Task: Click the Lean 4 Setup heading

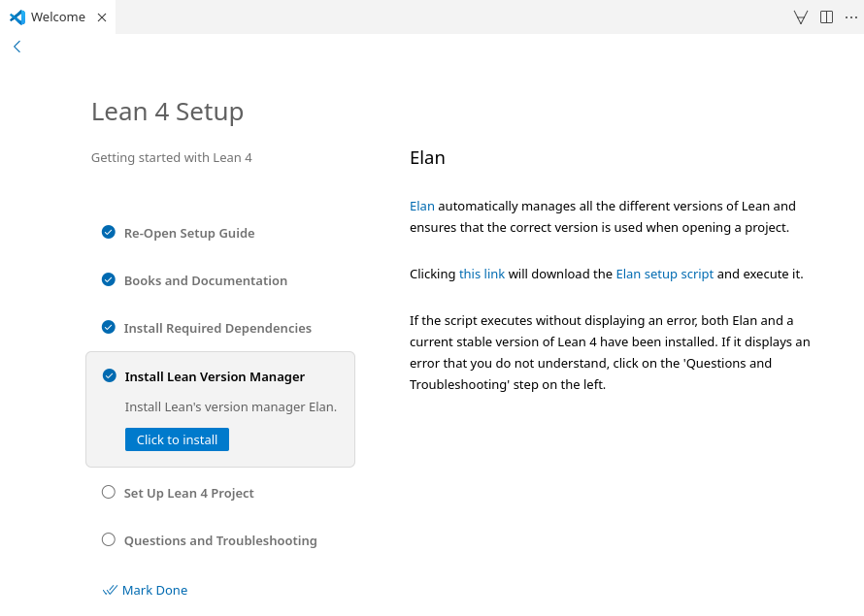Action: tap(168, 112)
